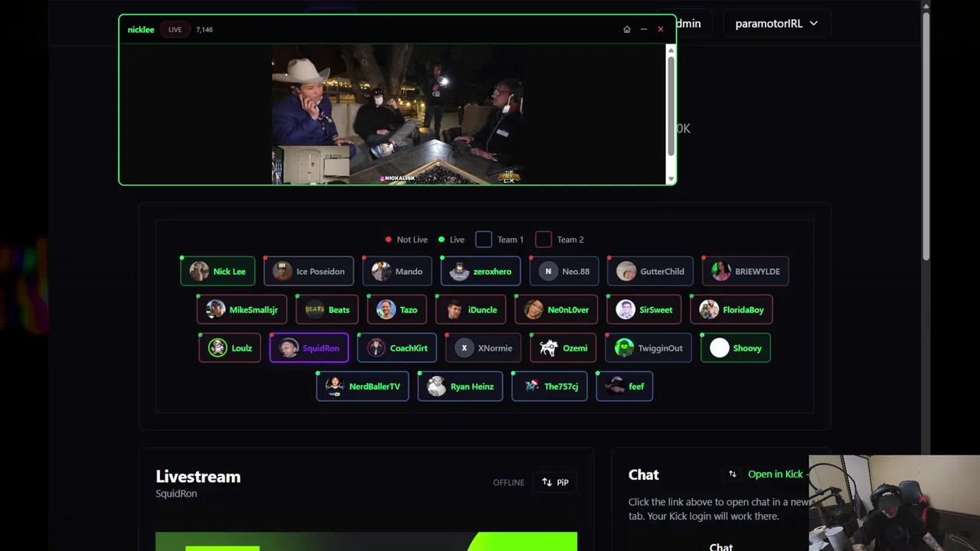Click the home icon in nicklee popup
This screenshot has height=551, width=980.
(627, 30)
